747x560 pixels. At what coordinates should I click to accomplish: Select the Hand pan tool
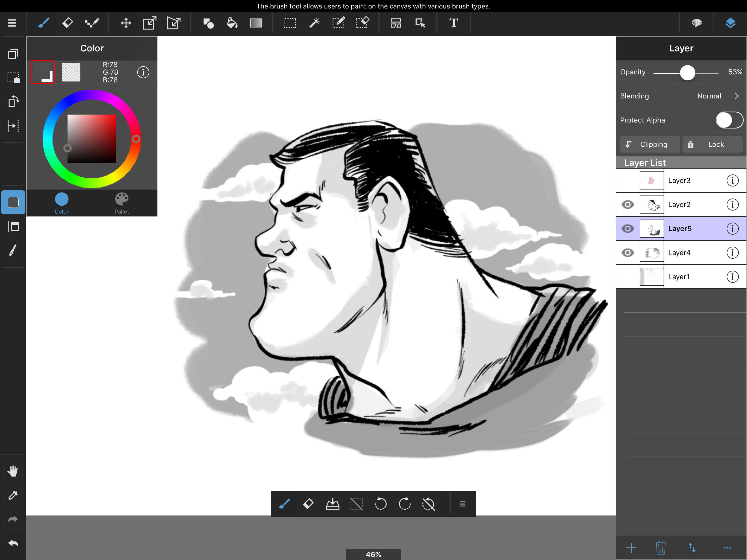point(13,471)
